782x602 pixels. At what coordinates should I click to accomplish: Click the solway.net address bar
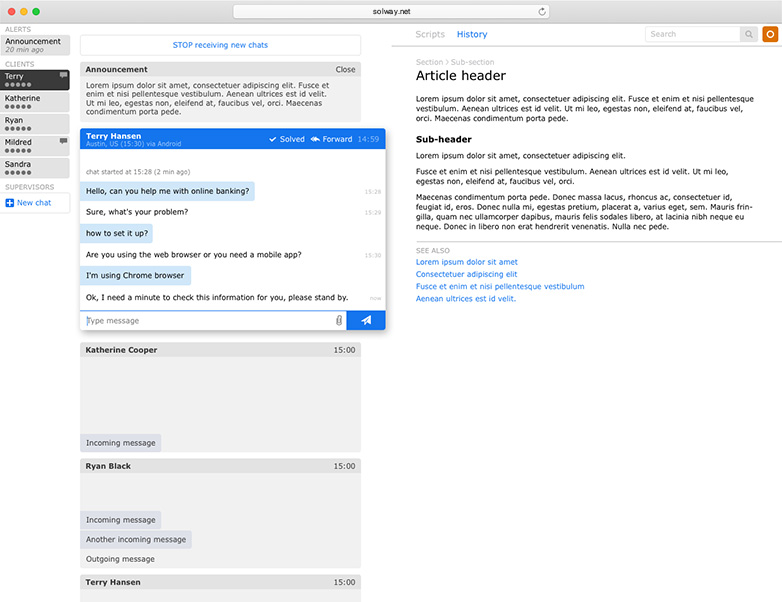[x=391, y=11]
